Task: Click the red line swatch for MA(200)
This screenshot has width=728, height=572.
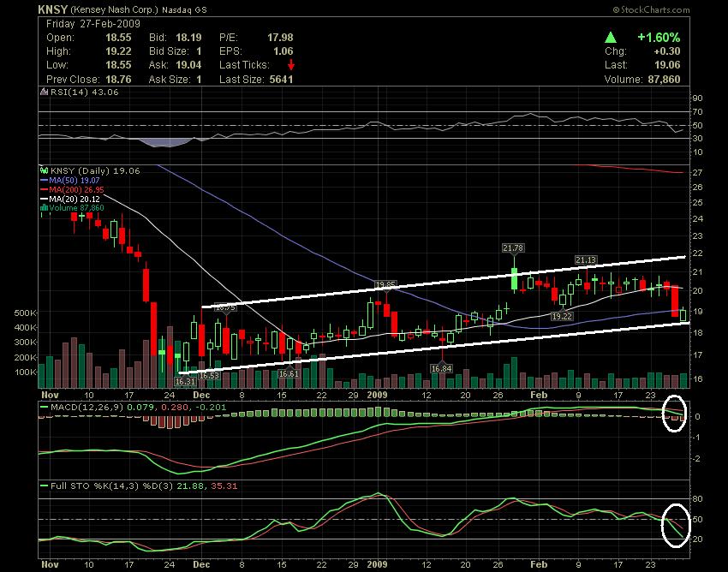Action: coord(44,189)
